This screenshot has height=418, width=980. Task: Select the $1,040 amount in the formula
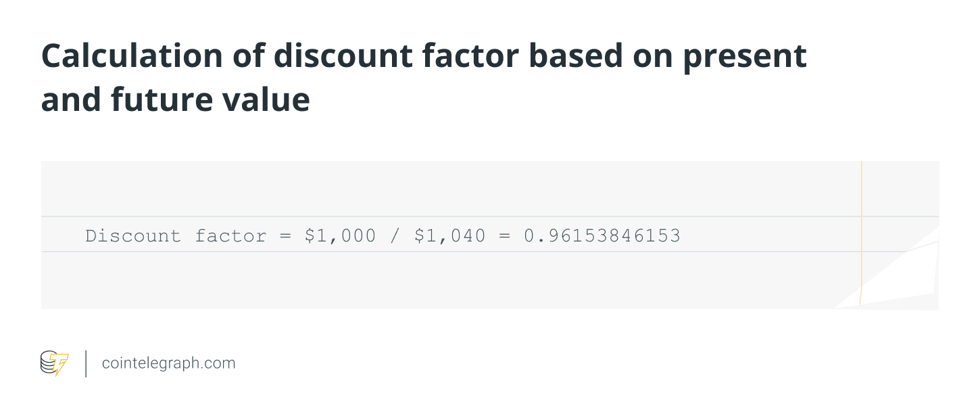coord(450,236)
